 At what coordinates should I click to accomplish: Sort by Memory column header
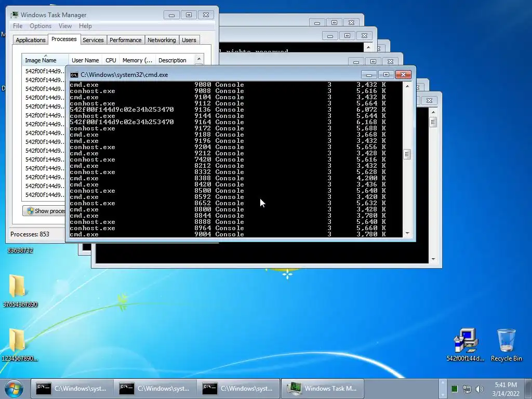tap(137, 60)
